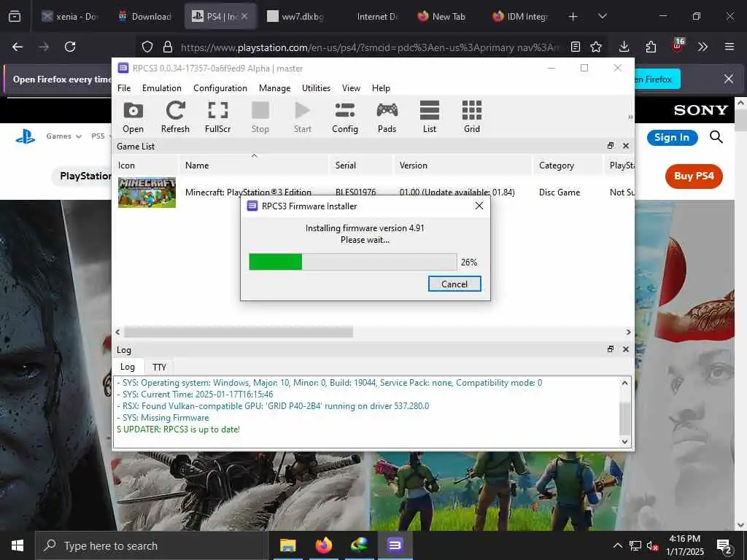Sort game list by Category column

coord(567,166)
